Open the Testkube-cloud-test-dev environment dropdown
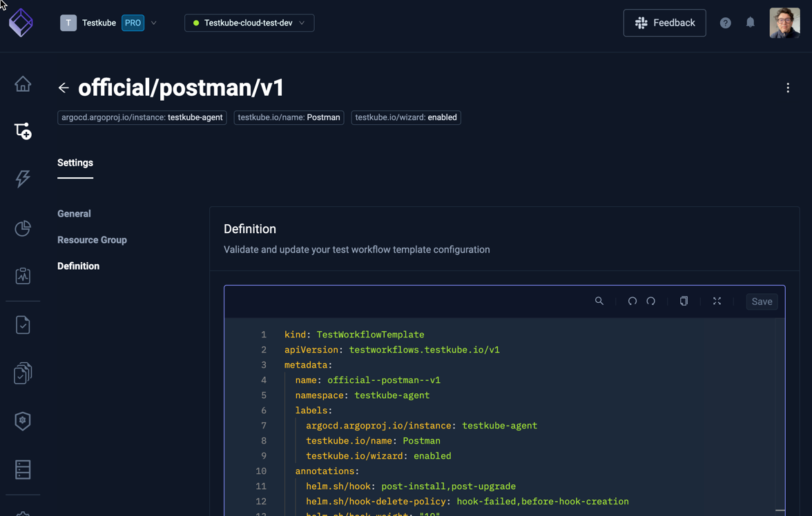Viewport: 812px width, 516px height. 249,23
